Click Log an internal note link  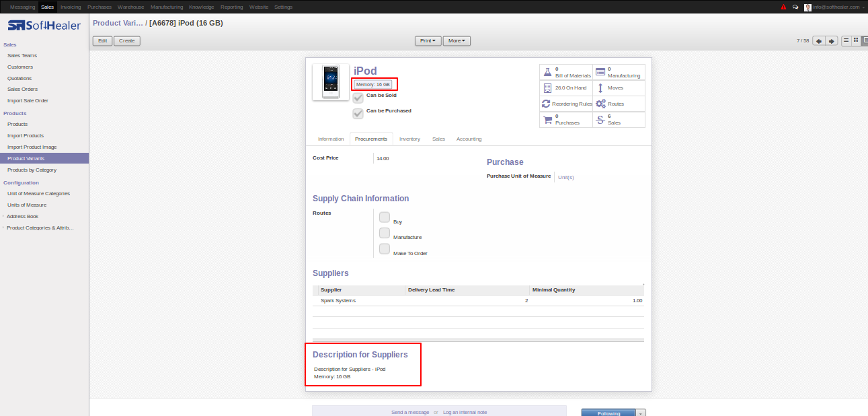click(x=465, y=412)
